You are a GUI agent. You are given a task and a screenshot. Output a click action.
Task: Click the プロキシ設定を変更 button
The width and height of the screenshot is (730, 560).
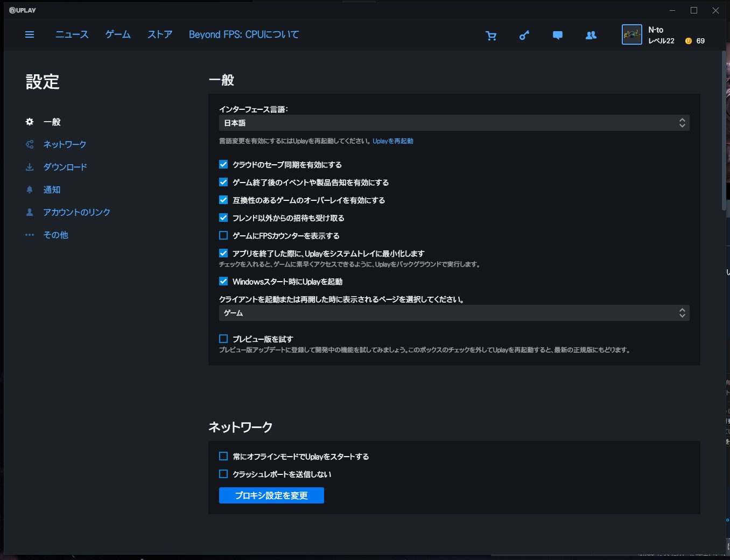(x=271, y=495)
